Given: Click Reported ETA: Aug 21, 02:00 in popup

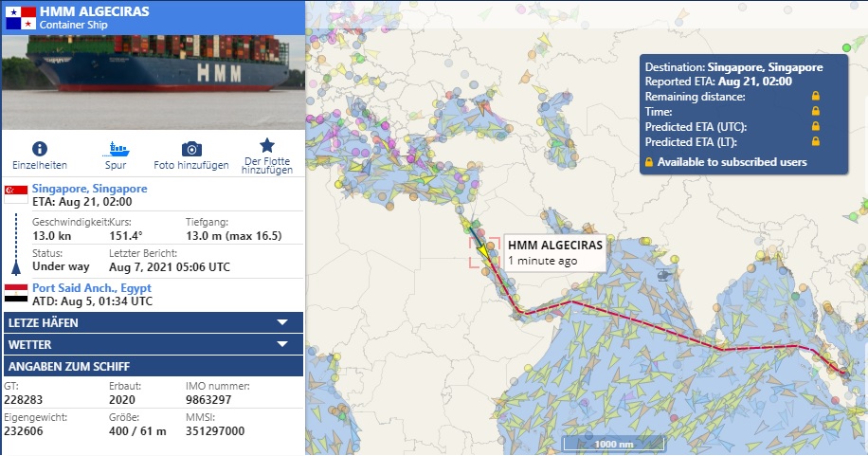Looking at the screenshot, I should 718,82.
